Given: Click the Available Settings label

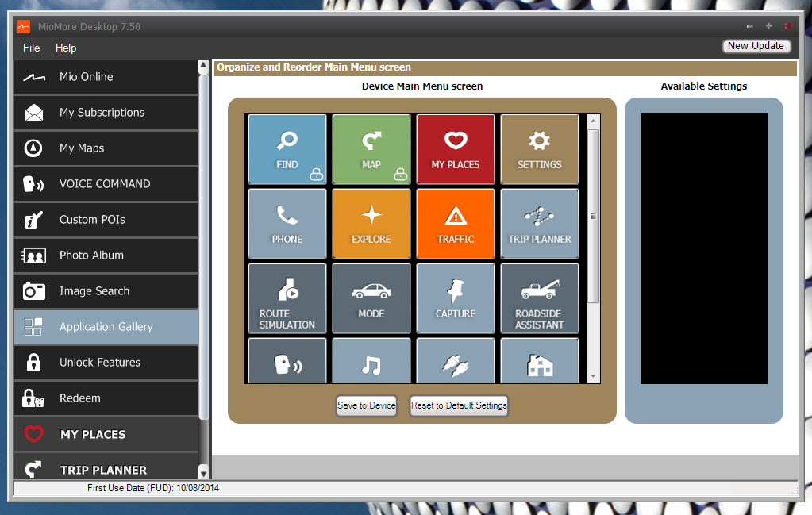Looking at the screenshot, I should 704,86.
